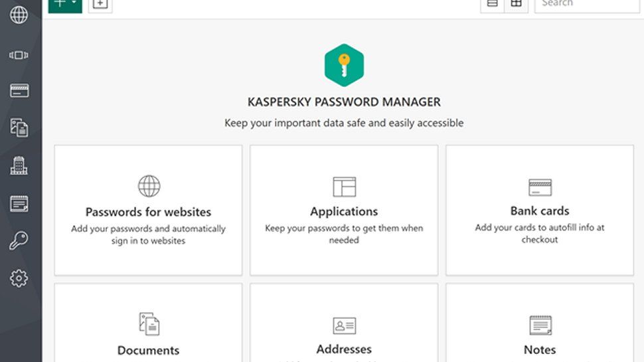644x362 pixels.
Task: Switch to list view
Action: tap(493, 4)
